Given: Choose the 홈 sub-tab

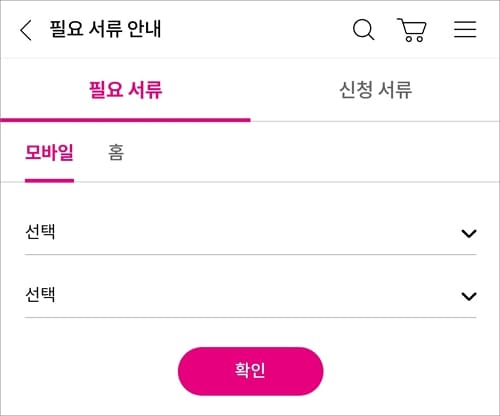Looking at the screenshot, I should click(116, 153).
